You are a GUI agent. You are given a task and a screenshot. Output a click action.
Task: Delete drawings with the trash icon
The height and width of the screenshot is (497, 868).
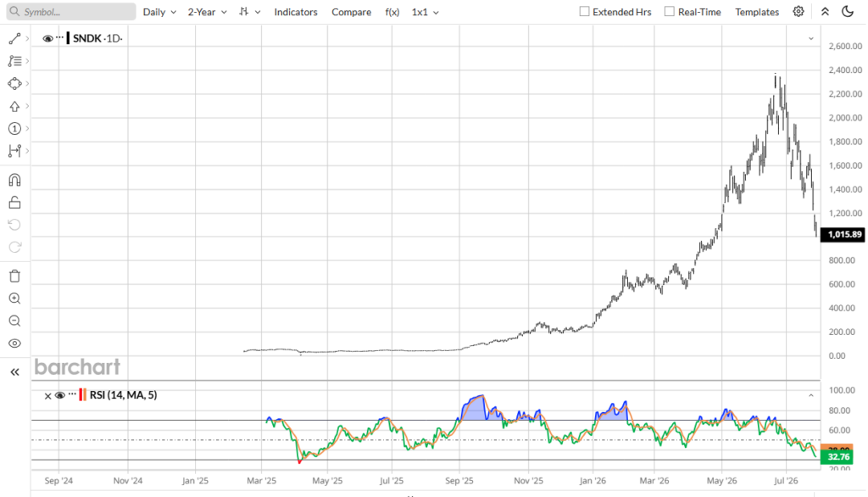(x=14, y=276)
